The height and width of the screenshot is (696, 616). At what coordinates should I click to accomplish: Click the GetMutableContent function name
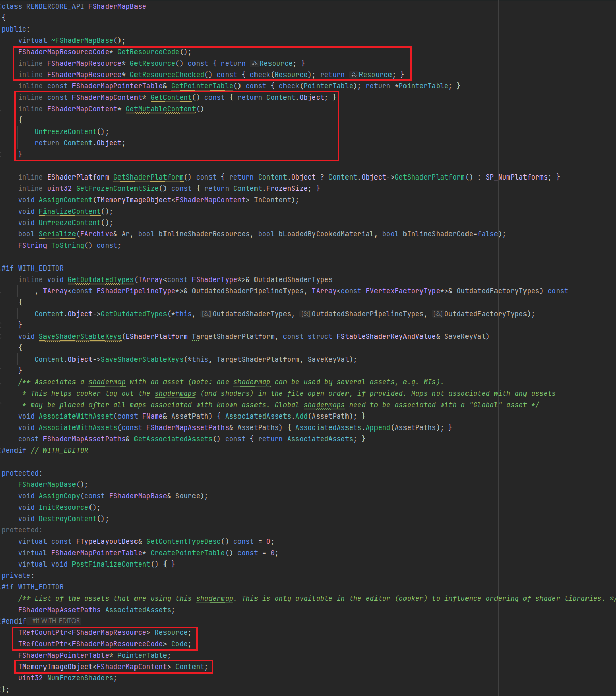click(x=161, y=109)
